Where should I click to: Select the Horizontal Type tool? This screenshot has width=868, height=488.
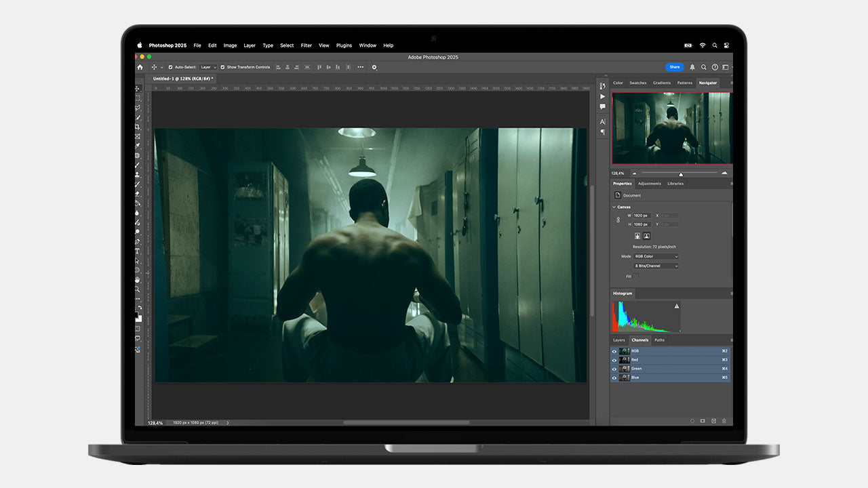pyautogui.click(x=138, y=251)
